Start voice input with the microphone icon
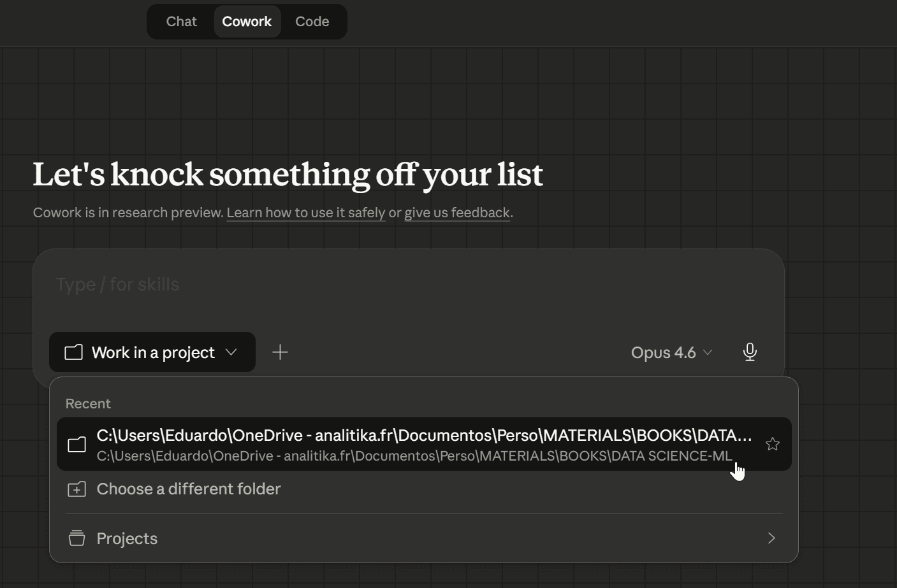This screenshot has width=897, height=588. 750,352
